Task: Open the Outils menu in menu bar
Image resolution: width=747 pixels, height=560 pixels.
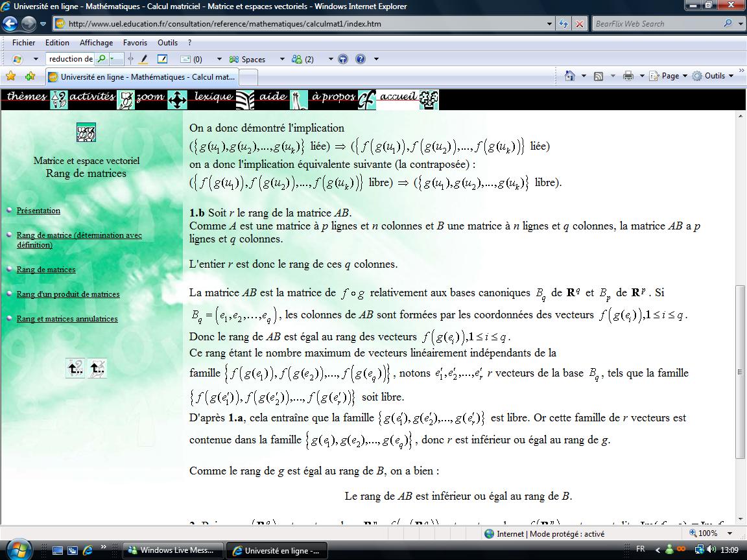Action: point(168,43)
